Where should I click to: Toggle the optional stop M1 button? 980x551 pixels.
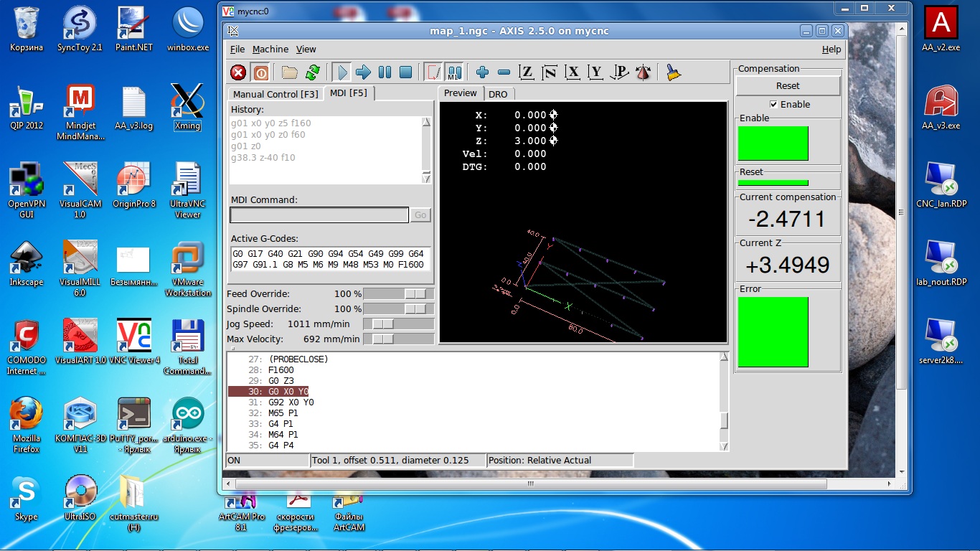(454, 72)
